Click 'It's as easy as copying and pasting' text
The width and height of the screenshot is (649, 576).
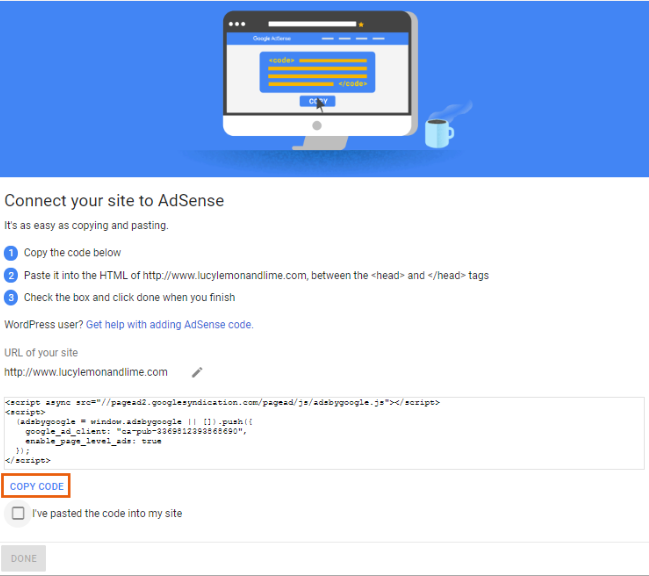[x=86, y=226]
